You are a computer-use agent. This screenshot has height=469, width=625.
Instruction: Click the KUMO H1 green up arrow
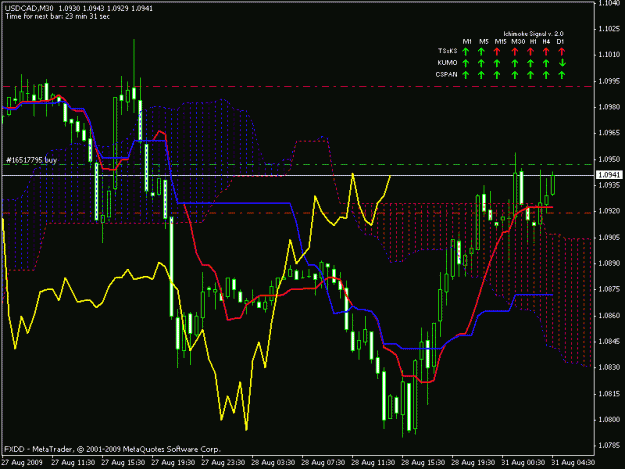(x=530, y=63)
